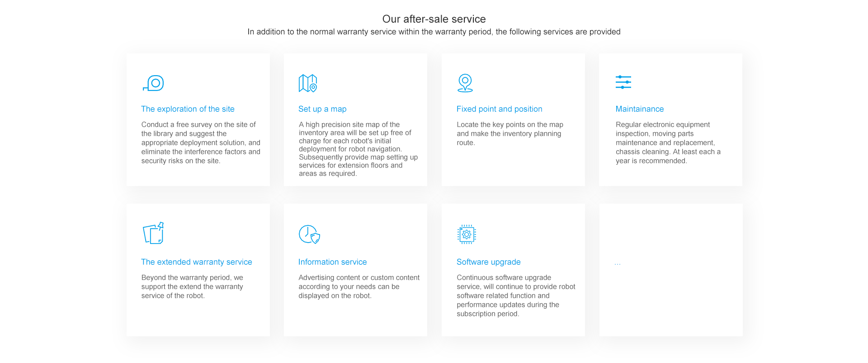The height and width of the screenshot is (363, 868).
Task: Open 'The extended warranty service' title
Action: [196, 262]
